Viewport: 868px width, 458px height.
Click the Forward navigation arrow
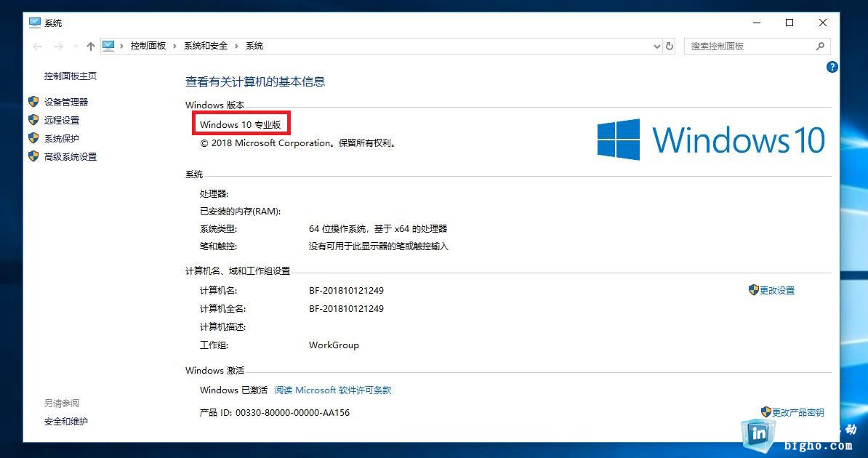click(x=58, y=47)
